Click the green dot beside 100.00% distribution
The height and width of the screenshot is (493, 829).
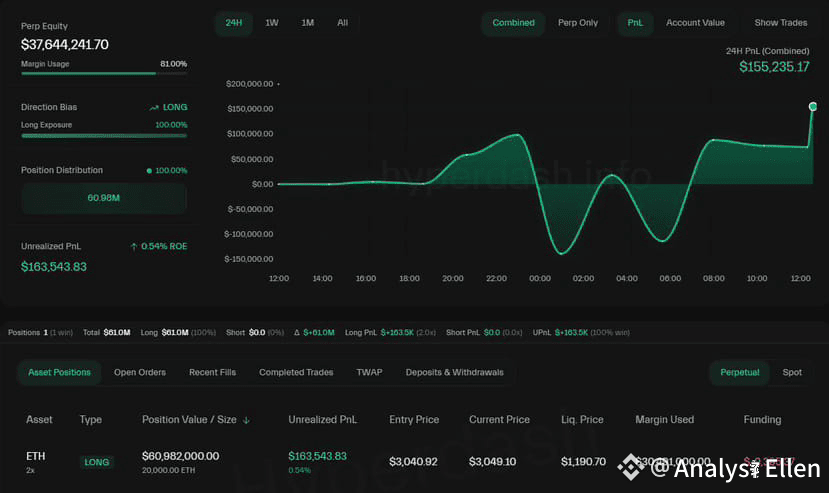click(x=149, y=171)
